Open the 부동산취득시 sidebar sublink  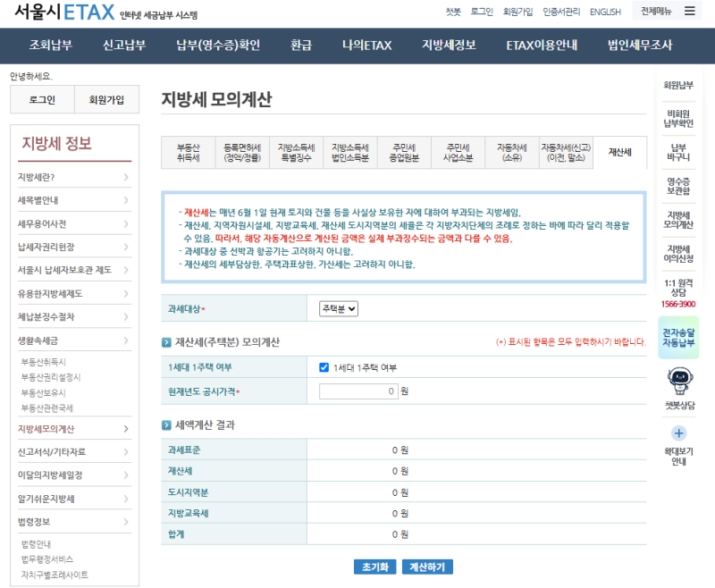(43, 362)
